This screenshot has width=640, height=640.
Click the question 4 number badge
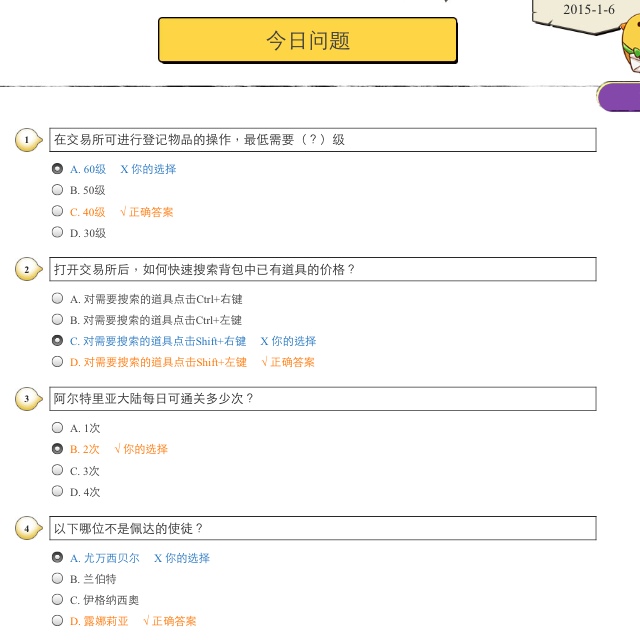pos(28,528)
